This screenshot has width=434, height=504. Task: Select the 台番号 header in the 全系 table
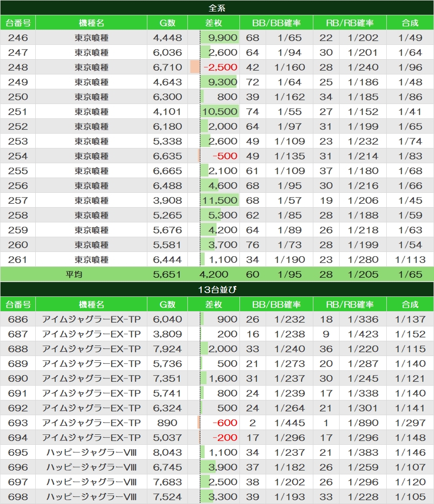(18, 23)
